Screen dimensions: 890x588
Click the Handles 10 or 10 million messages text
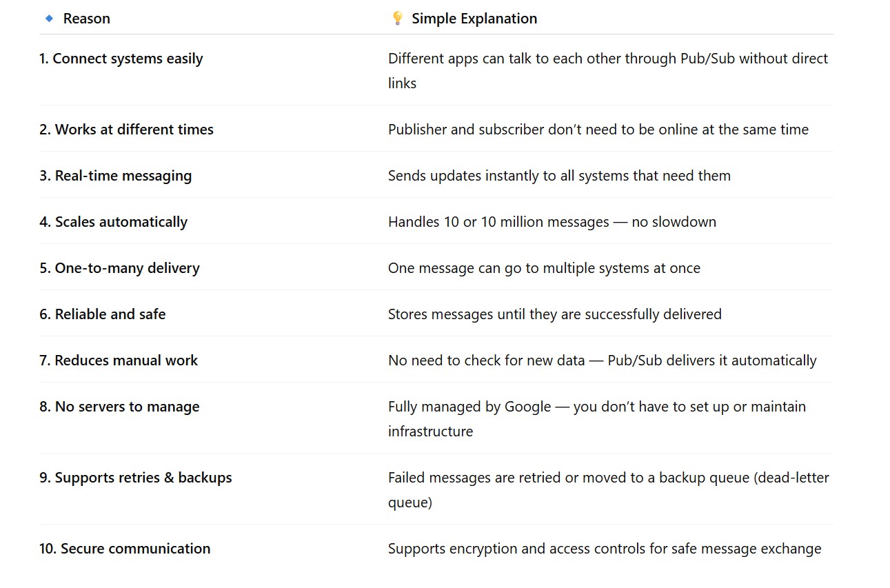click(x=552, y=222)
